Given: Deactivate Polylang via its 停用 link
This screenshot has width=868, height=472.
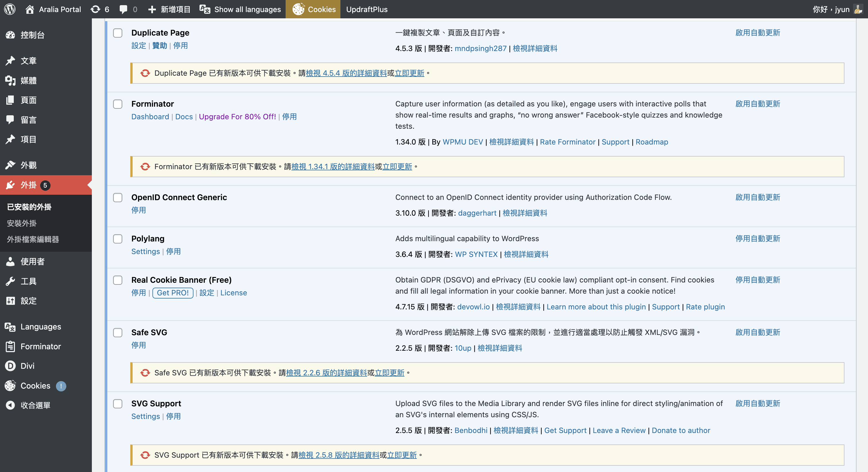Looking at the screenshot, I should 174,251.
